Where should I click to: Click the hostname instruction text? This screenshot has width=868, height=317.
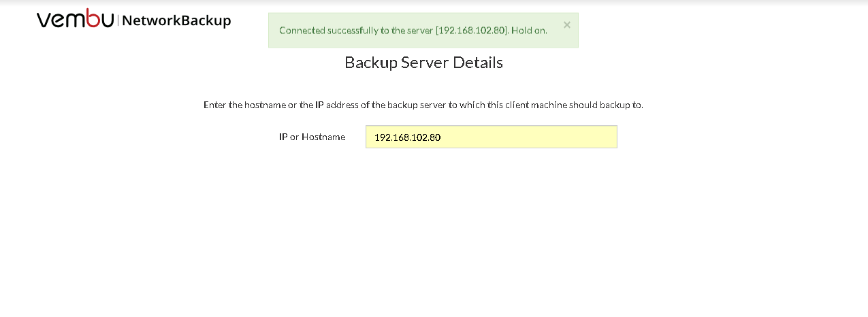click(423, 105)
